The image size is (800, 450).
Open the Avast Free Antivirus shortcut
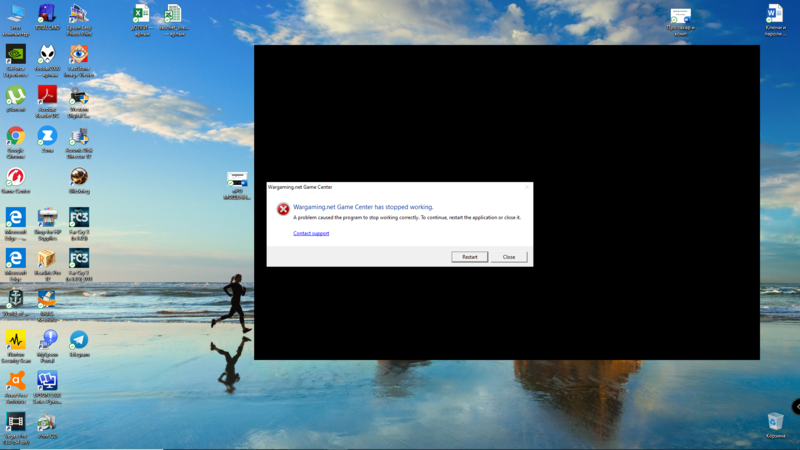pyautogui.click(x=16, y=382)
